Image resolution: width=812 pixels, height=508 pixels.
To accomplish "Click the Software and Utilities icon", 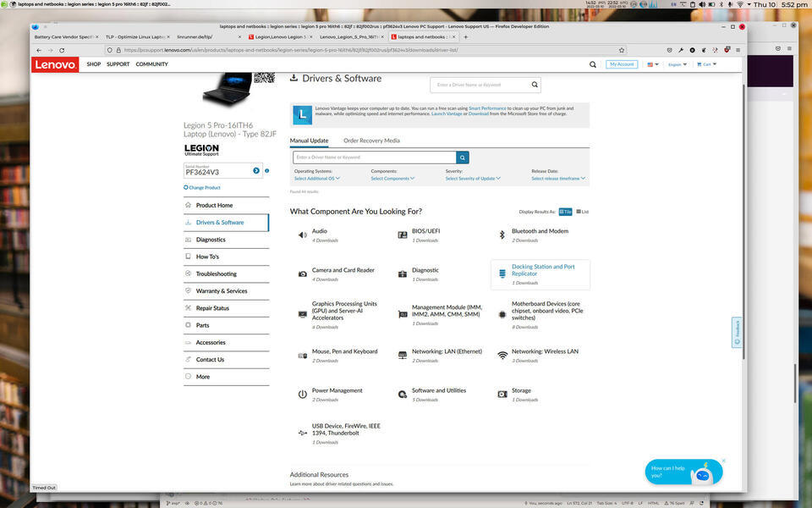I will tap(403, 395).
